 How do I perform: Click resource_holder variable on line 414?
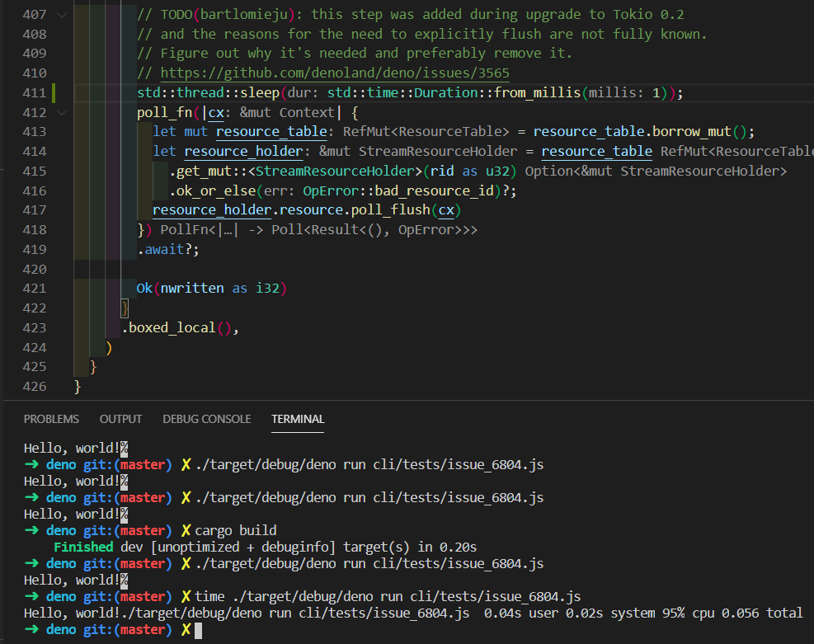[x=243, y=152]
